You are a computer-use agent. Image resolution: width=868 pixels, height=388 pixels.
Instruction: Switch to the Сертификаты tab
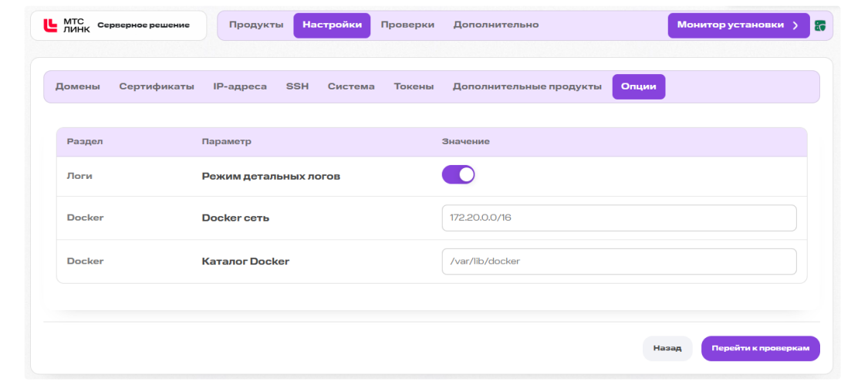157,87
